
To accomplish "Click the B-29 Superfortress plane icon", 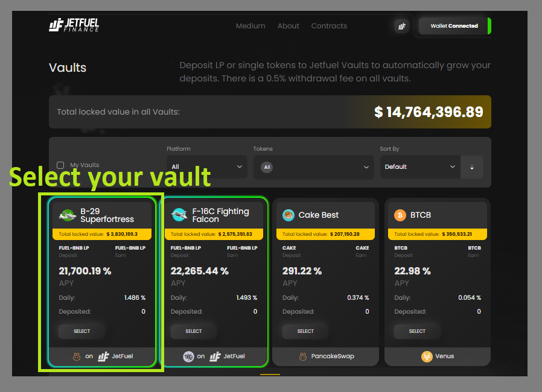I will [x=68, y=215].
